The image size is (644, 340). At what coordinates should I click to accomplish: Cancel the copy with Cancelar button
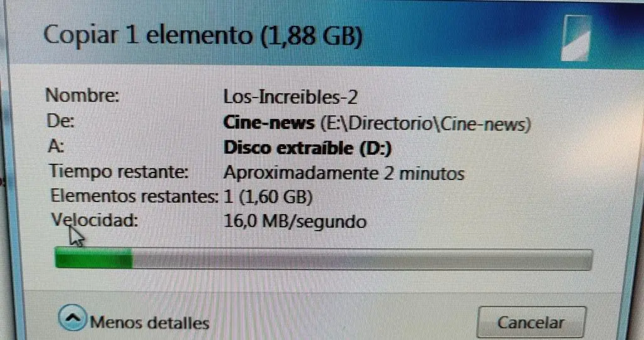pyautogui.click(x=531, y=323)
